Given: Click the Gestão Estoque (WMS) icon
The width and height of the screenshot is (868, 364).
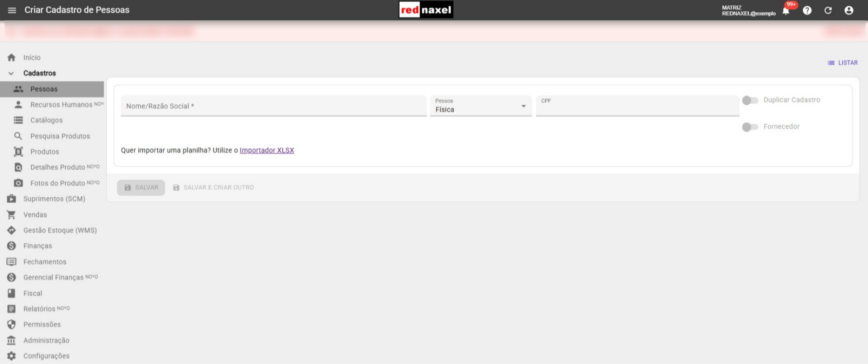Looking at the screenshot, I should (x=11, y=230).
